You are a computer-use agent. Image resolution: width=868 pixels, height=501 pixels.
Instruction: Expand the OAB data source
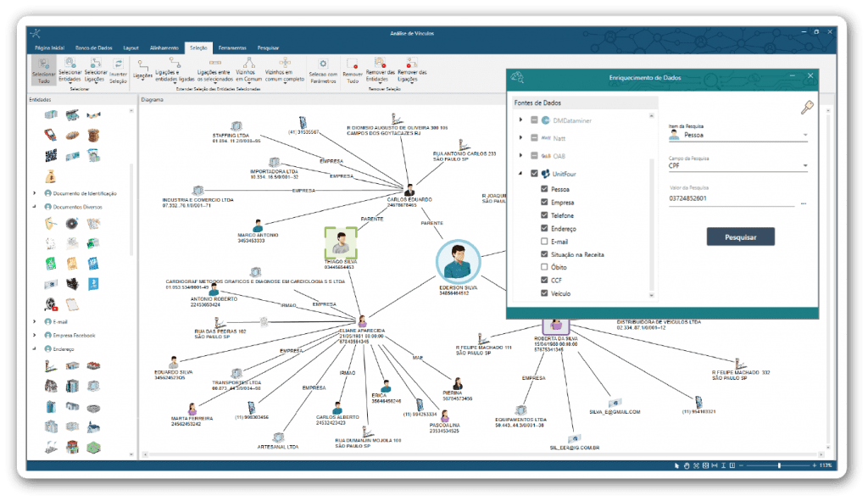pyautogui.click(x=521, y=156)
